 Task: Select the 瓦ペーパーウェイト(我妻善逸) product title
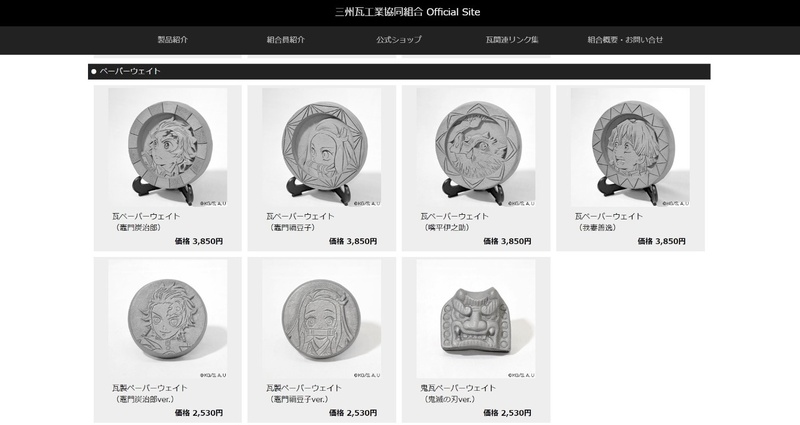(x=609, y=221)
